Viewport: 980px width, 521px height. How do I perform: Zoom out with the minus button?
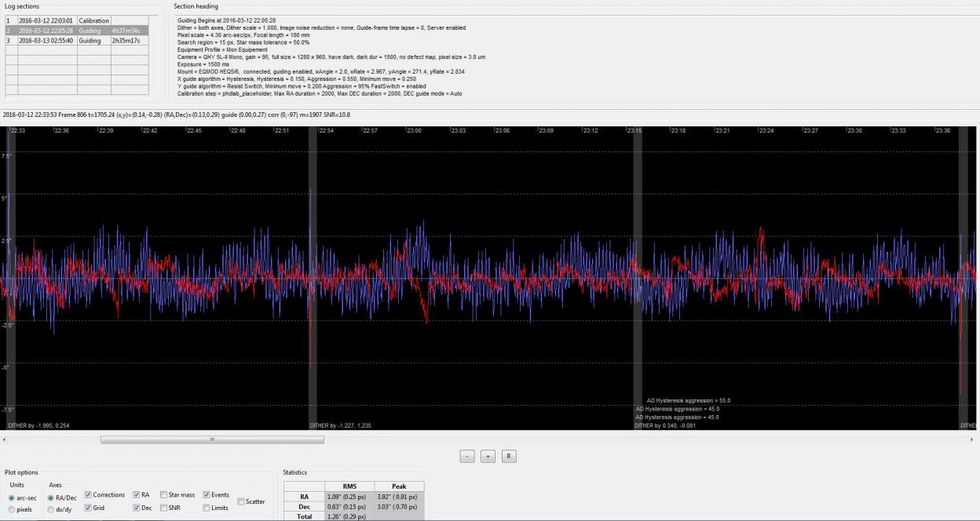[467, 456]
